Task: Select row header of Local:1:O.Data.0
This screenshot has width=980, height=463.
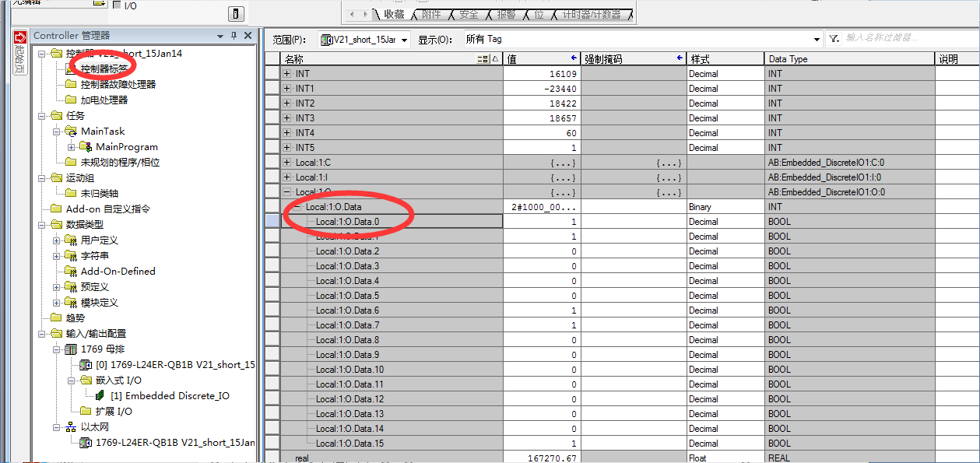Action: [x=272, y=222]
